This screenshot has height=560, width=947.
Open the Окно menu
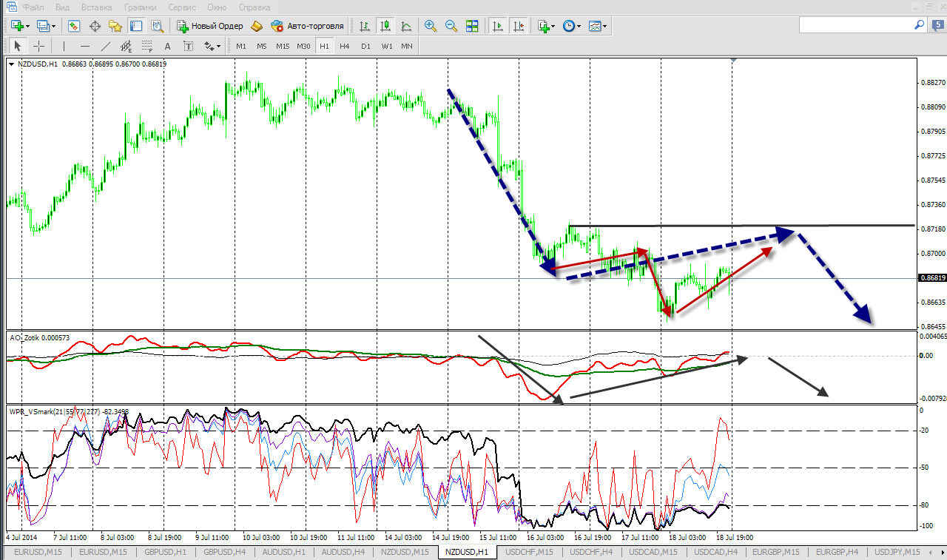(x=218, y=7)
